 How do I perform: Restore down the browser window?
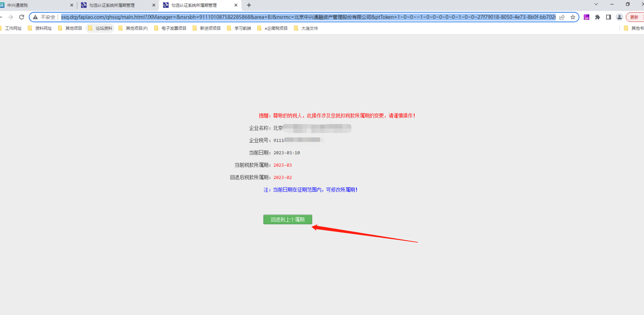pos(628,4)
